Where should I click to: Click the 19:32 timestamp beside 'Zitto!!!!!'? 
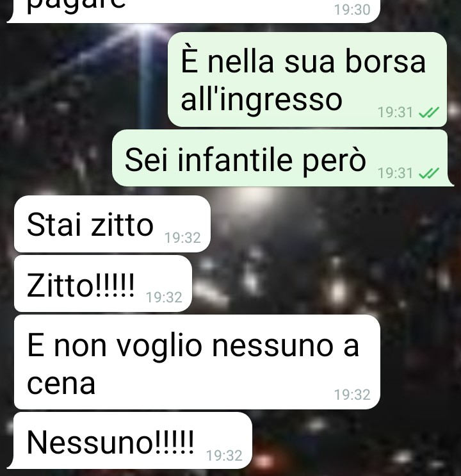164,297
